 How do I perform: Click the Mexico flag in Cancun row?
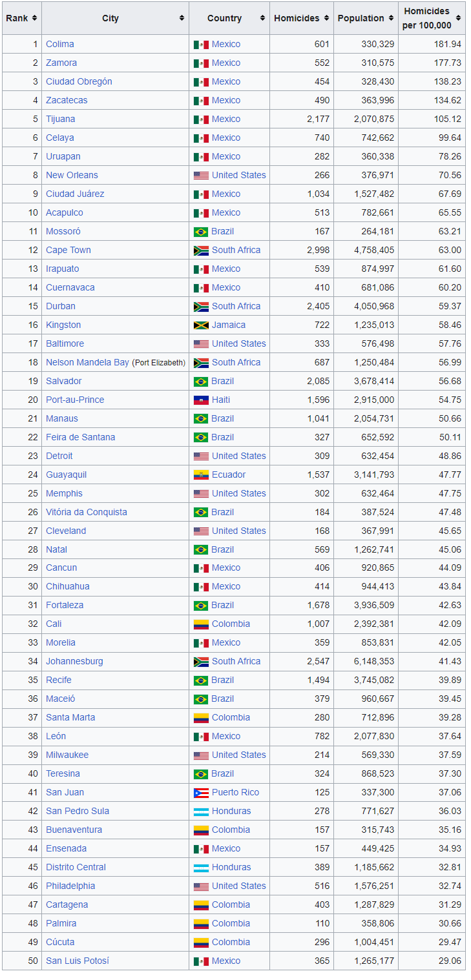click(201, 568)
